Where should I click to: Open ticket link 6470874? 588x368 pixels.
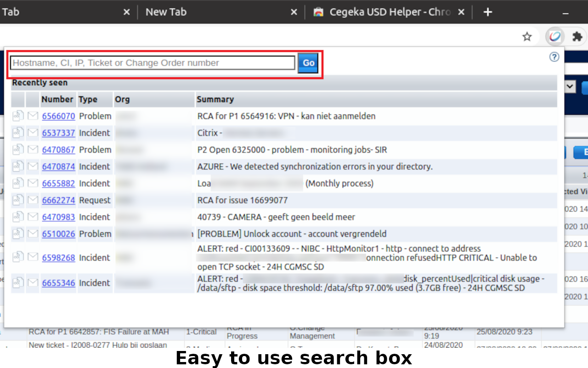pyautogui.click(x=58, y=167)
